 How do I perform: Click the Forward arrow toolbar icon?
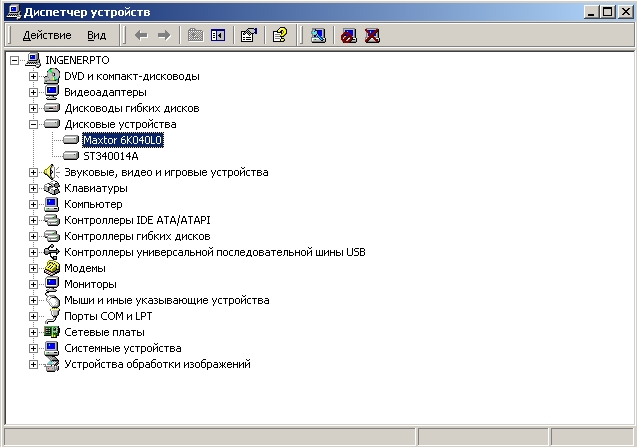(164, 35)
